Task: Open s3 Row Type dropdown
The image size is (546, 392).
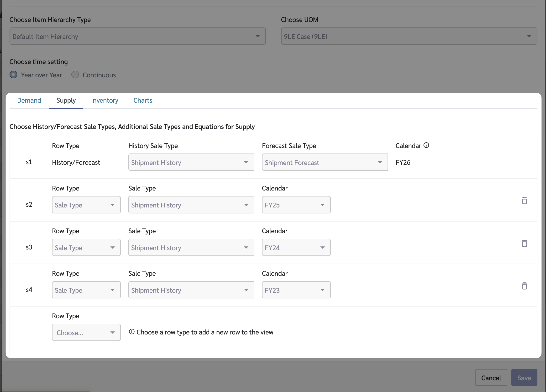Action: click(x=86, y=248)
